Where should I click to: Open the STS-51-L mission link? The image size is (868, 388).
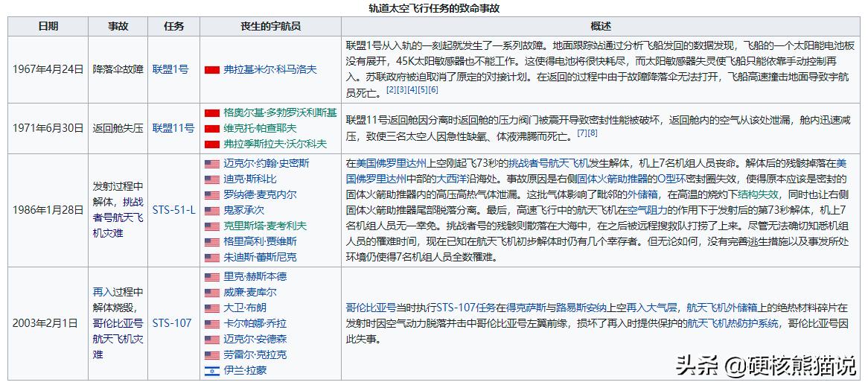(173, 210)
